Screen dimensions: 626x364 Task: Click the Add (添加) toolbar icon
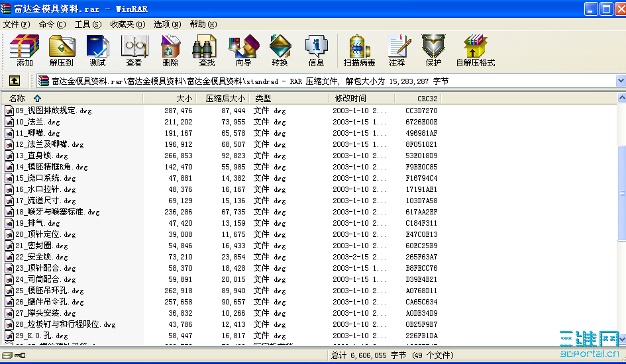(25, 50)
